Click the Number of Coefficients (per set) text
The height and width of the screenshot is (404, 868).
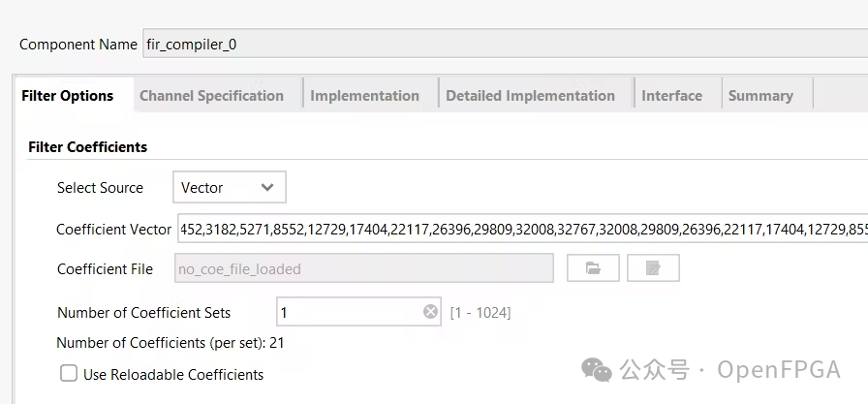click(170, 342)
